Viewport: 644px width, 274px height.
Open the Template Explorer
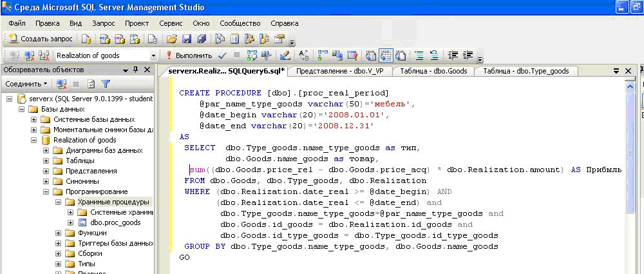[x=265, y=39]
